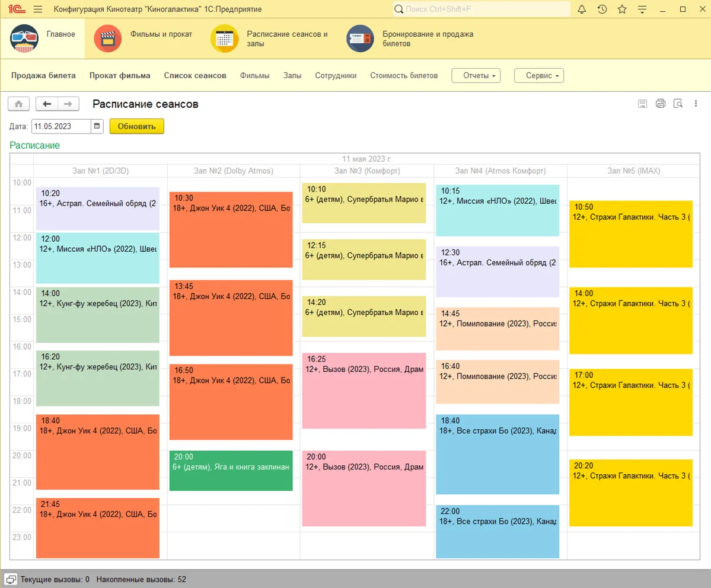This screenshot has height=588, width=711.
Task: Click the printer icon
Action: tap(660, 104)
